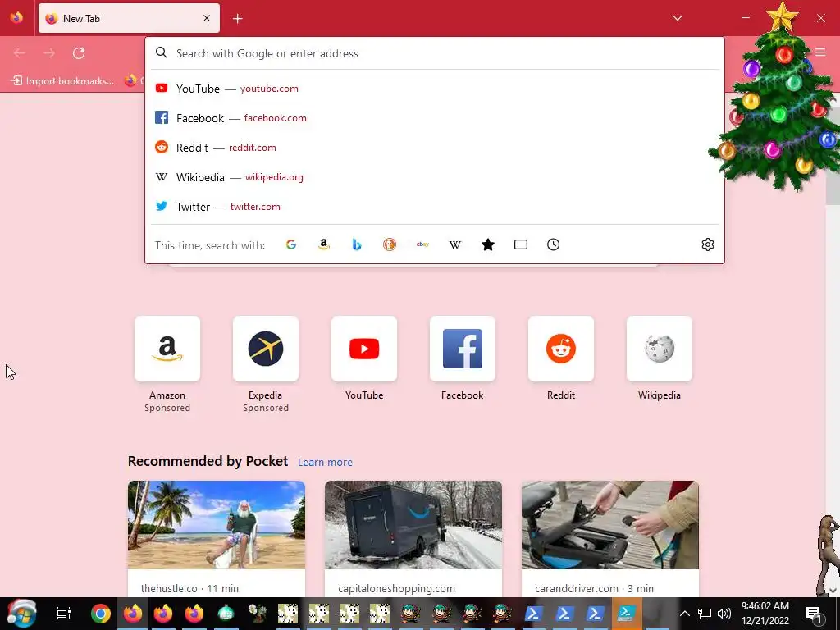840x630 pixels.
Task: Follow the Learn more link beside Recommended by Pocket
Action: (325, 463)
